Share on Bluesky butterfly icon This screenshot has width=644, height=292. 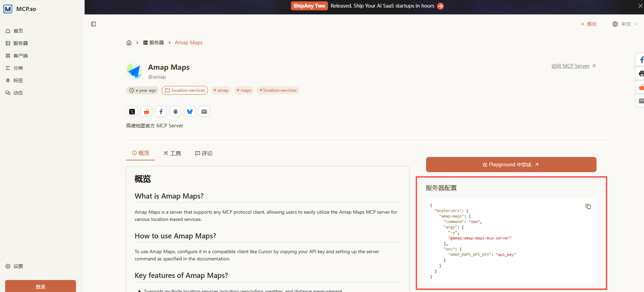point(190,112)
